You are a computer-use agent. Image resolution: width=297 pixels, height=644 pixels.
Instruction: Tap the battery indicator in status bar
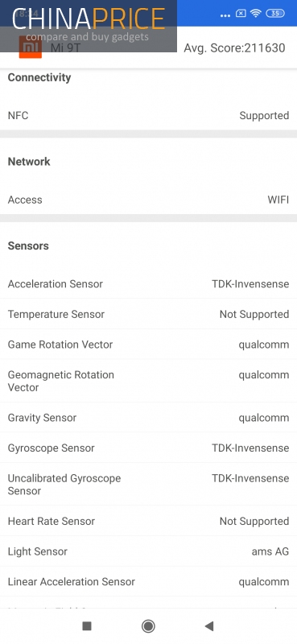[275, 13]
